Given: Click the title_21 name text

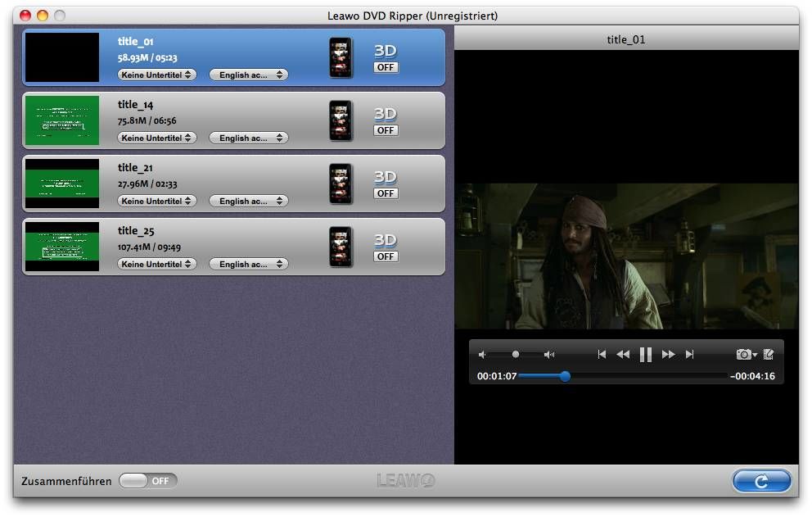Looking at the screenshot, I should point(135,168).
